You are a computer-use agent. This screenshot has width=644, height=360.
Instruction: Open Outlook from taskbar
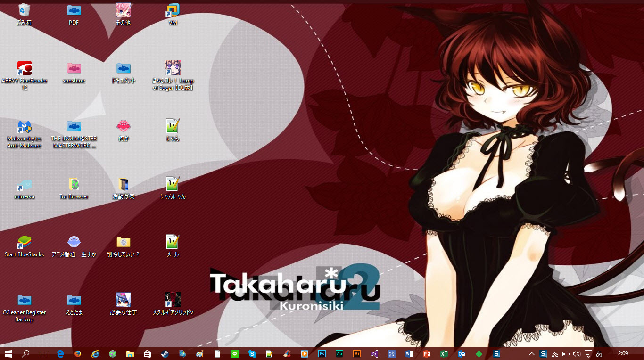(x=462, y=353)
